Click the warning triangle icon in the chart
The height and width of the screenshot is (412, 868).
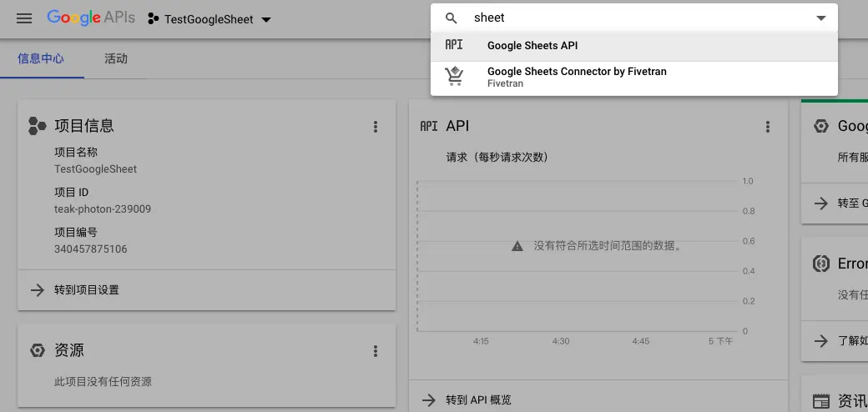[517, 246]
